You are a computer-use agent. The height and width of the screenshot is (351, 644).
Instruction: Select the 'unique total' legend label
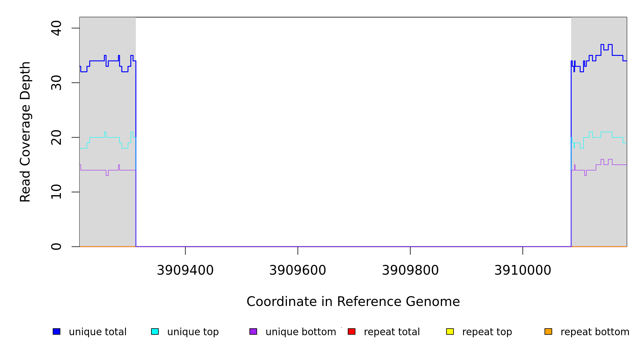point(97,332)
